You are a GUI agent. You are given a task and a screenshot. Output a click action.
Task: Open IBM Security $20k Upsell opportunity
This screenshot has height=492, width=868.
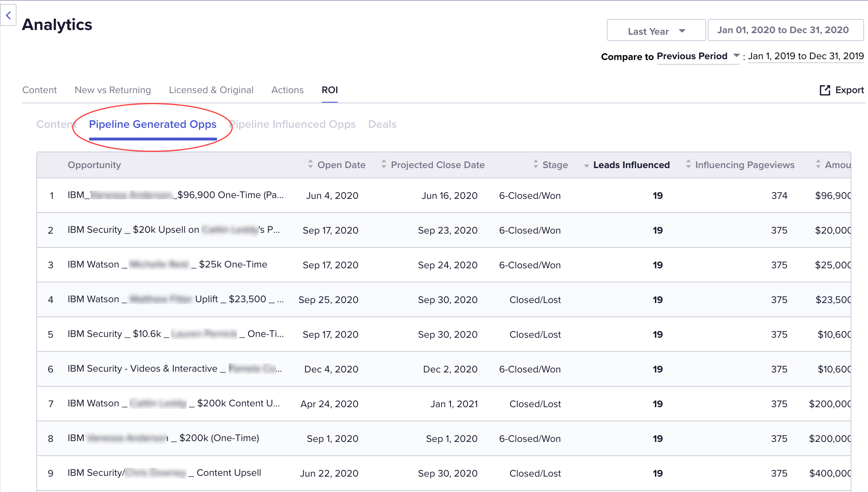[x=174, y=230]
